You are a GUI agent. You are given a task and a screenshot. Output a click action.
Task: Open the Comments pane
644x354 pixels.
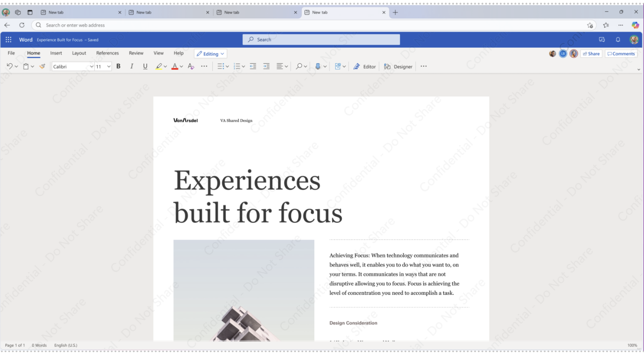coord(621,54)
